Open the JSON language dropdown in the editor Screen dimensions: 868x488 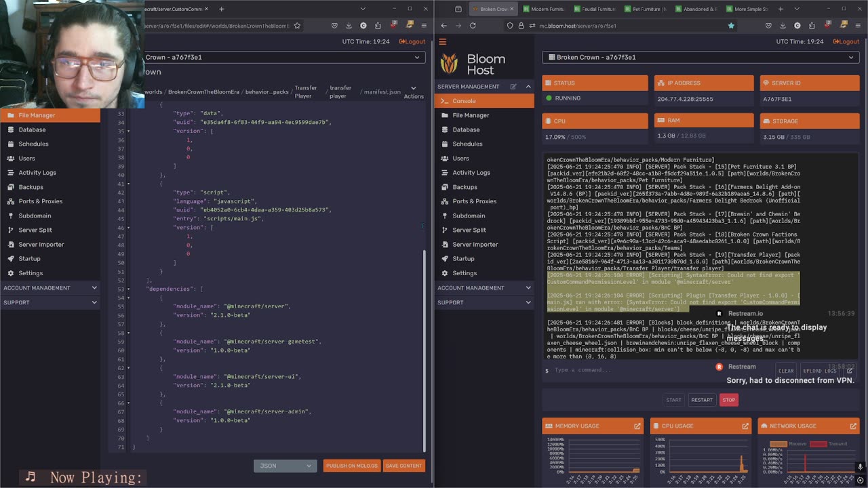285,466
